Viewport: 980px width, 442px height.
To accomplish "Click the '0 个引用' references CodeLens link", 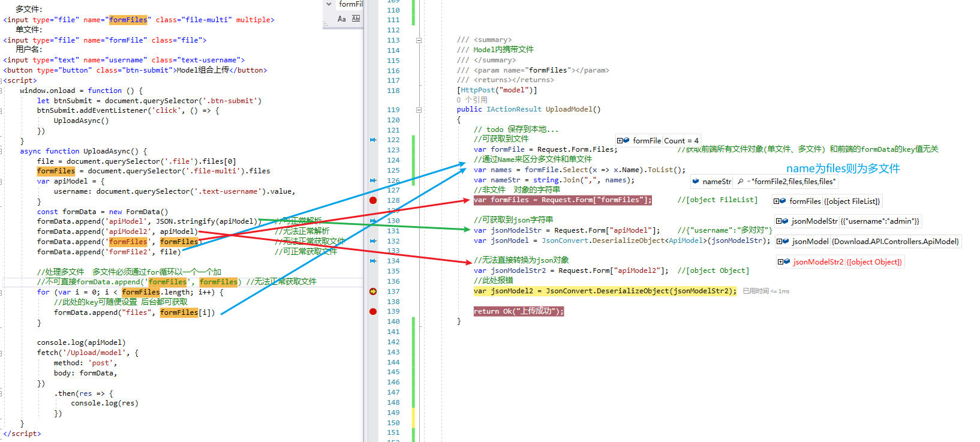I will click(471, 100).
